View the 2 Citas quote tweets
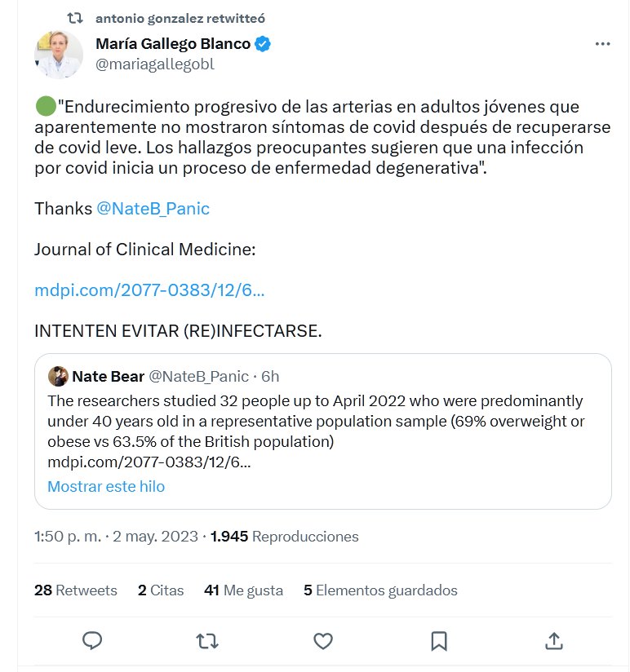Image resolution: width=630 pixels, height=672 pixels. [161, 590]
